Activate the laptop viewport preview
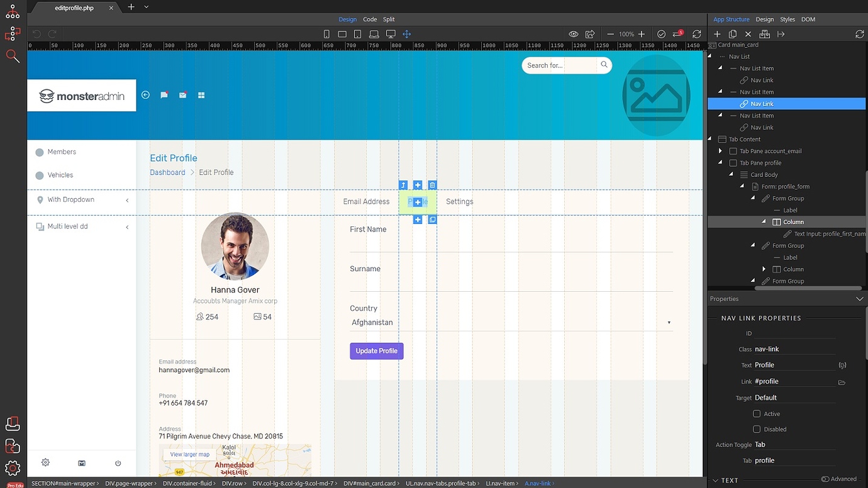Screen dimensions: 868x488 374,34
